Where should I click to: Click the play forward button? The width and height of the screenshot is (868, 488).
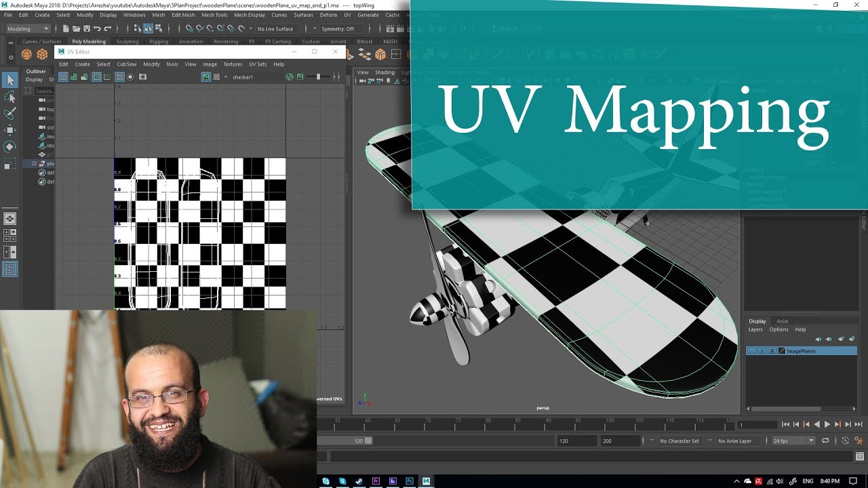(827, 424)
